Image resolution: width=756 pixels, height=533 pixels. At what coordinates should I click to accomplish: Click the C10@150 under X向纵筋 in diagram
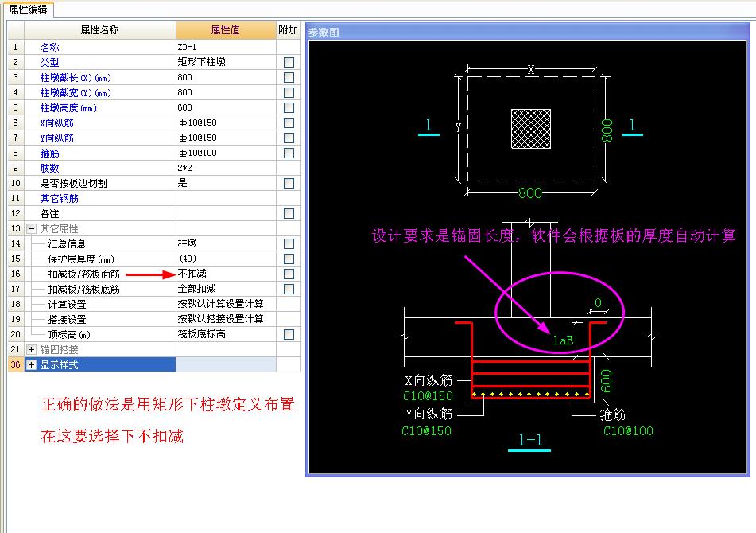click(428, 396)
